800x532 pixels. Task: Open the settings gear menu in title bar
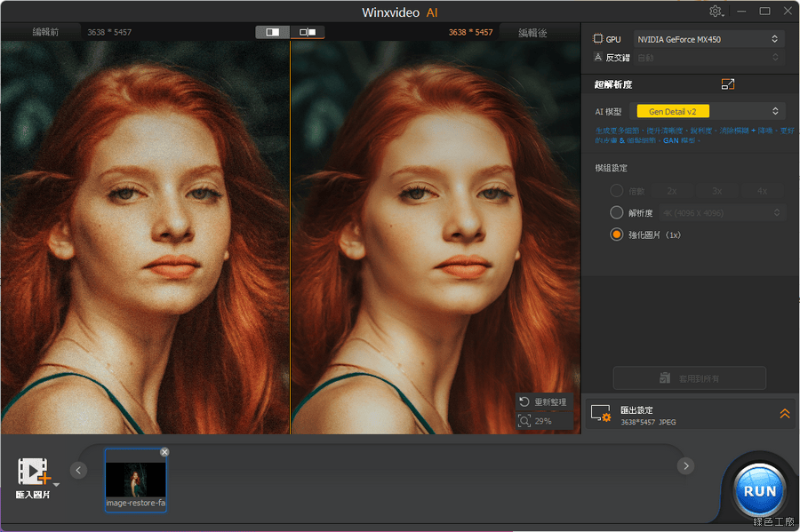point(716,12)
